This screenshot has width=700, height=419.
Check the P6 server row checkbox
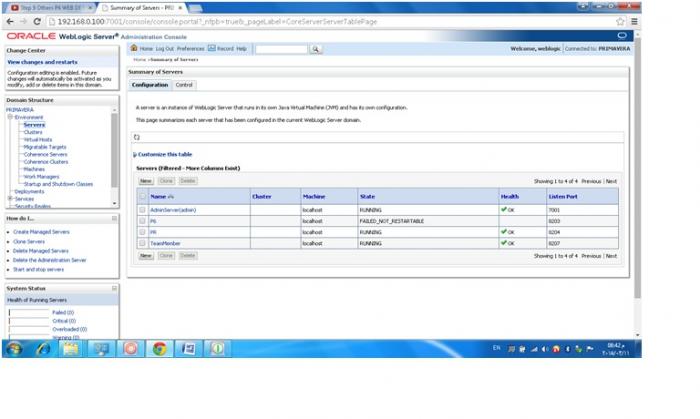[x=142, y=221]
